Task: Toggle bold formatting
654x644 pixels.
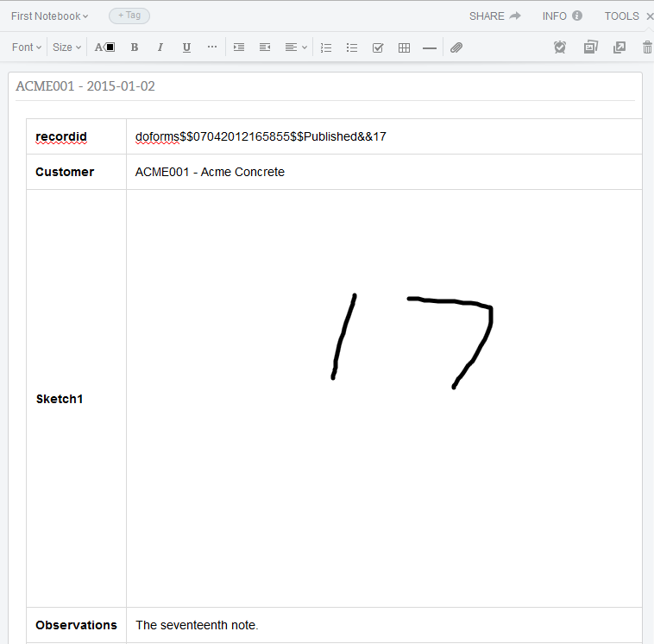Action: (x=135, y=47)
